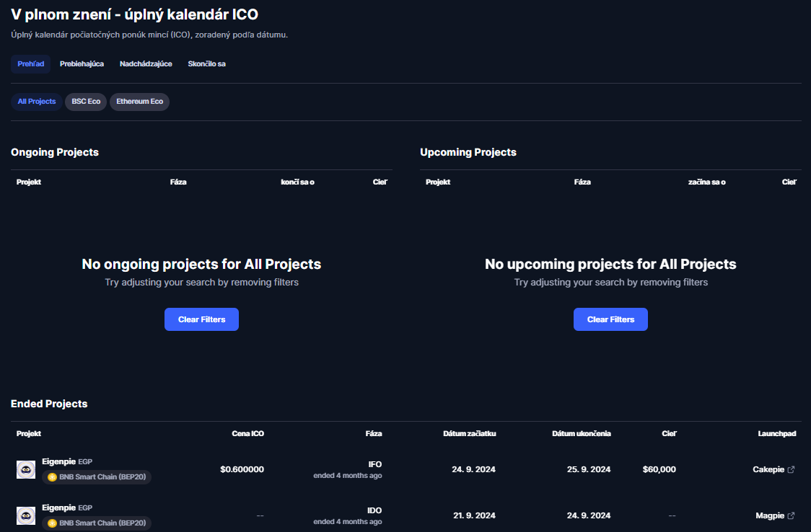Clear filters under Upcoming Projects
The width and height of the screenshot is (811, 532).
(610, 319)
